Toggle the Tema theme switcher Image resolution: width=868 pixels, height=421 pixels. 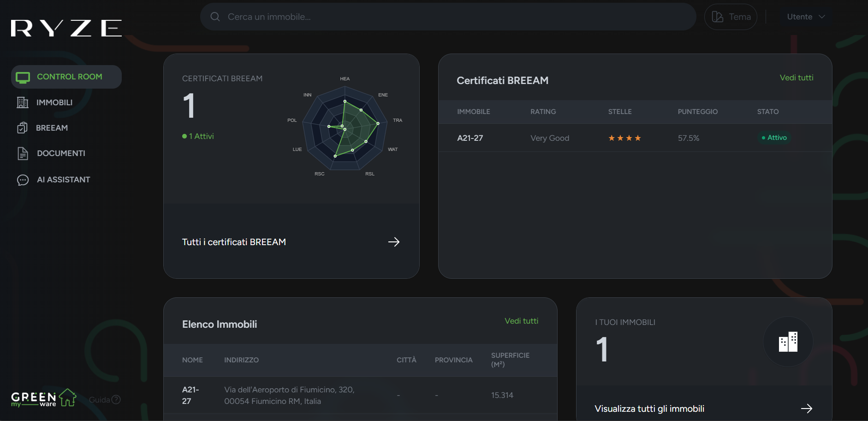click(x=731, y=17)
